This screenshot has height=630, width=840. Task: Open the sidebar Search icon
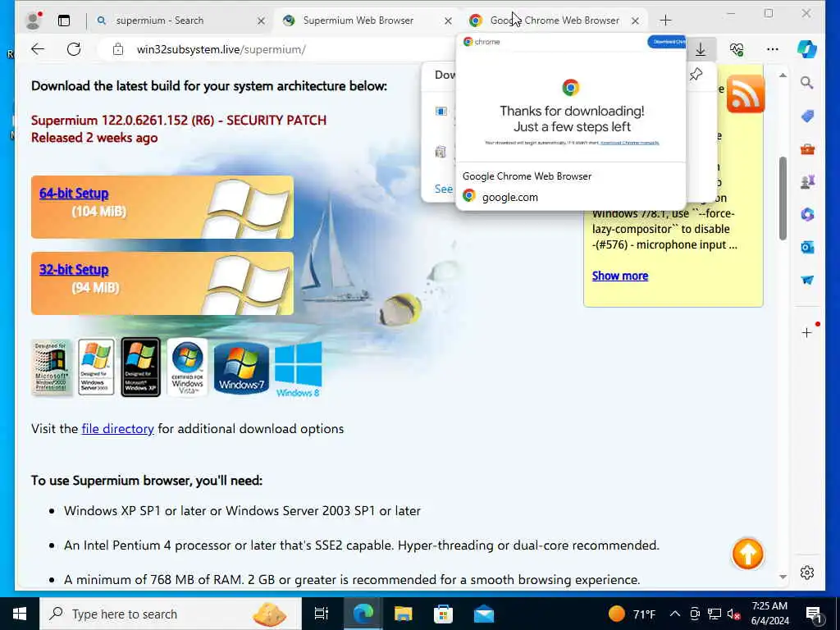(807, 83)
